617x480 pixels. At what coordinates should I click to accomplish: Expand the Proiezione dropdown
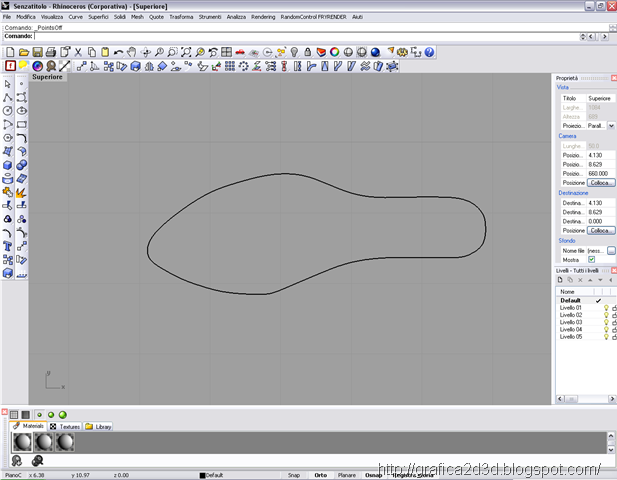coord(611,126)
